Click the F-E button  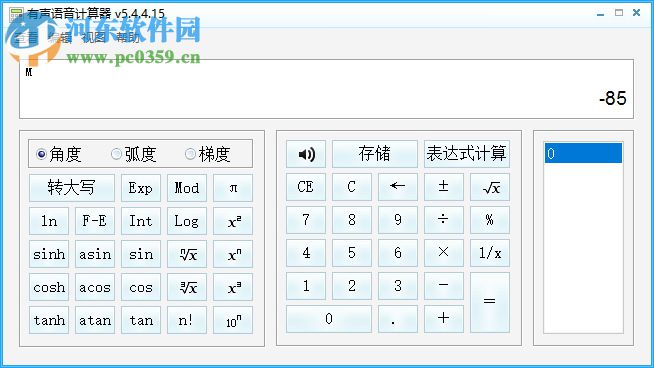95,221
